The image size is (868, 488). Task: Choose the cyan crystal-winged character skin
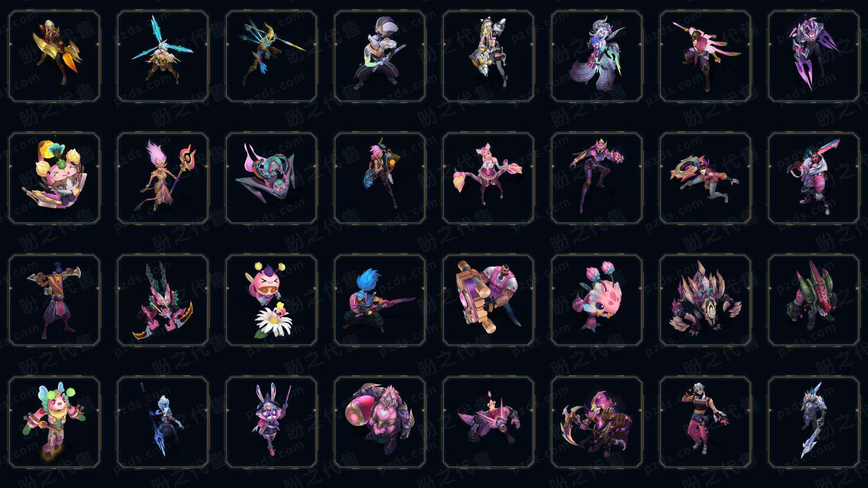pos(163,56)
